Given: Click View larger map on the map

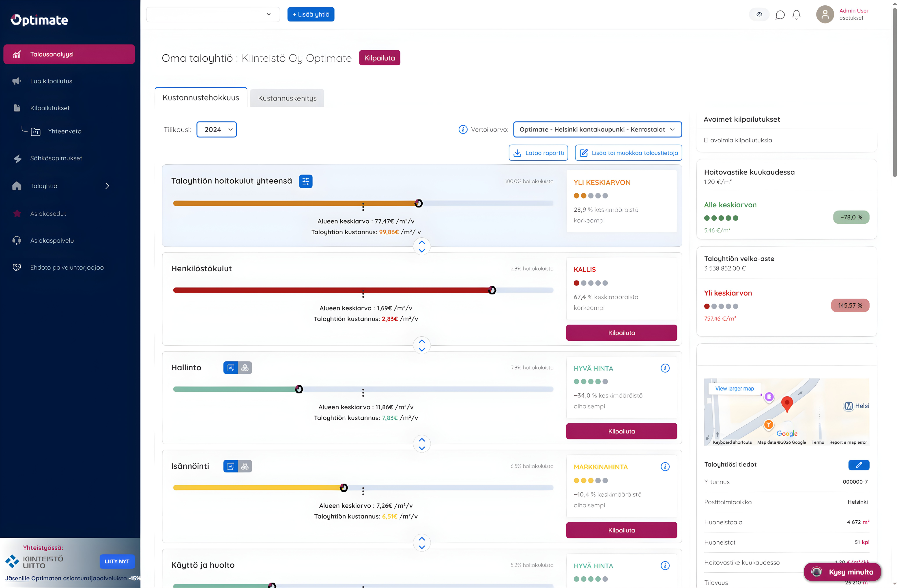Looking at the screenshot, I should click(734, 388).
